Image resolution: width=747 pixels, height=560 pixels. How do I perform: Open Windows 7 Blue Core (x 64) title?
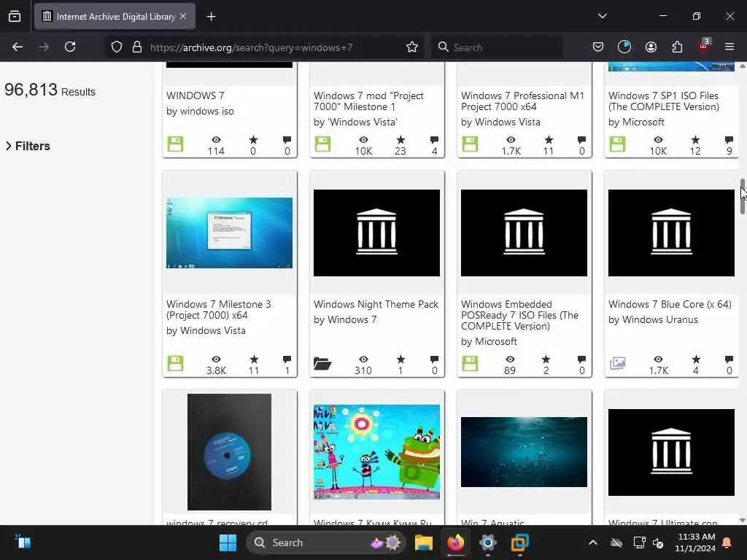(670, 304)
